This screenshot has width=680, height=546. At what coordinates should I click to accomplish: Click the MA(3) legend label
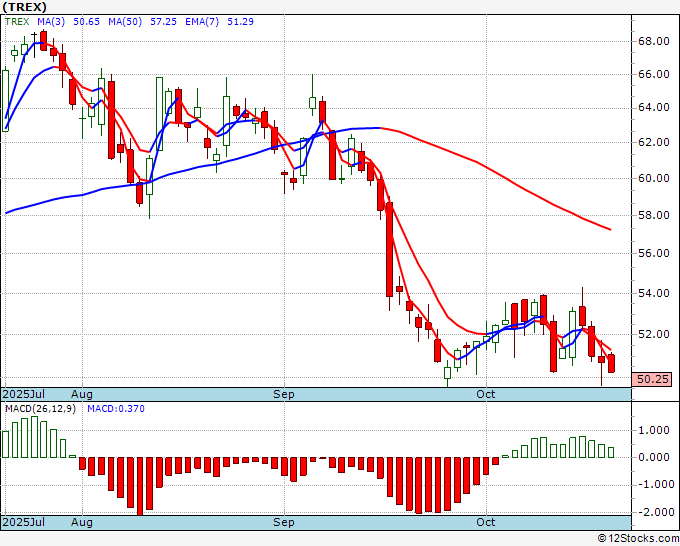pos(51,22)
